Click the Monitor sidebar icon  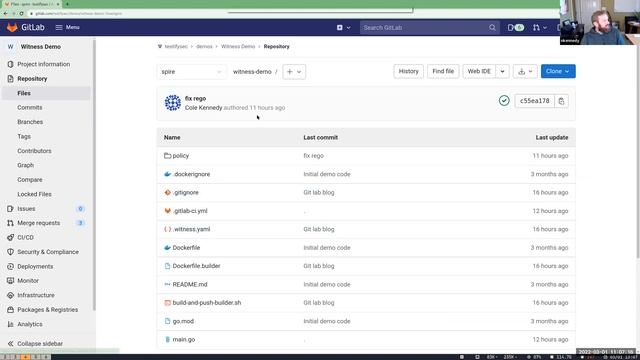(x=10, y=281)
